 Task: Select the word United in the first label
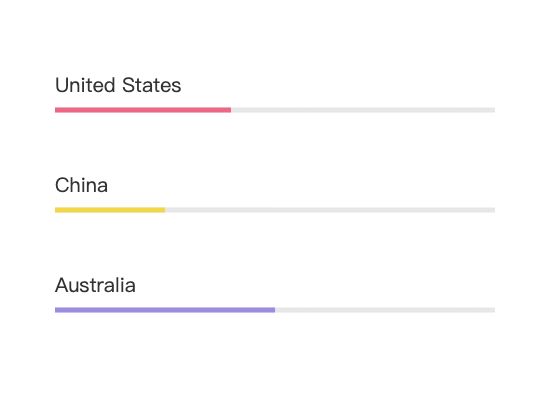[x=85, y=85]
